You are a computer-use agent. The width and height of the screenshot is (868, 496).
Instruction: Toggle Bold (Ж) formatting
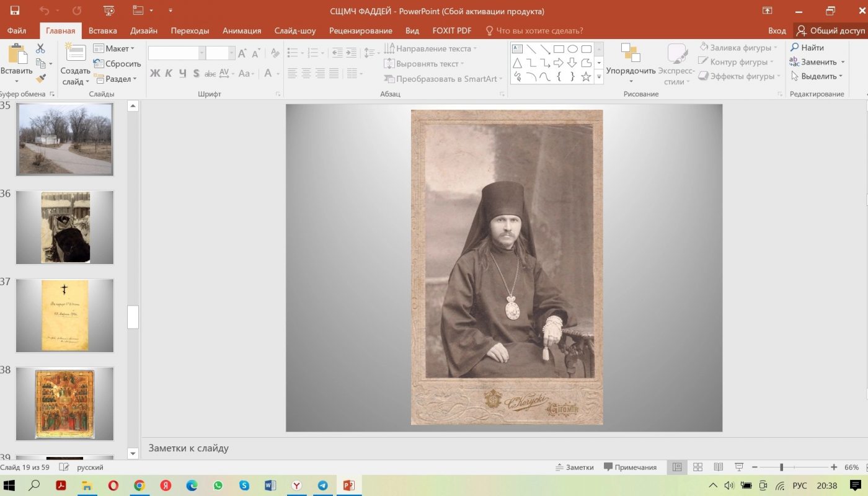tap(155, 73)
